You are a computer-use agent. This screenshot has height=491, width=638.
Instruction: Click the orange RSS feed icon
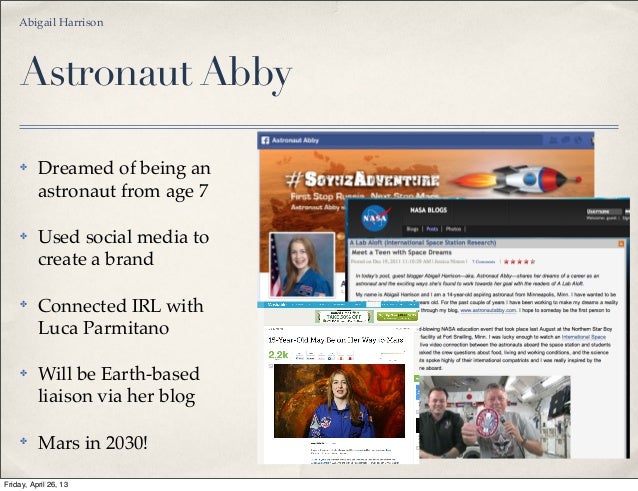621,243
